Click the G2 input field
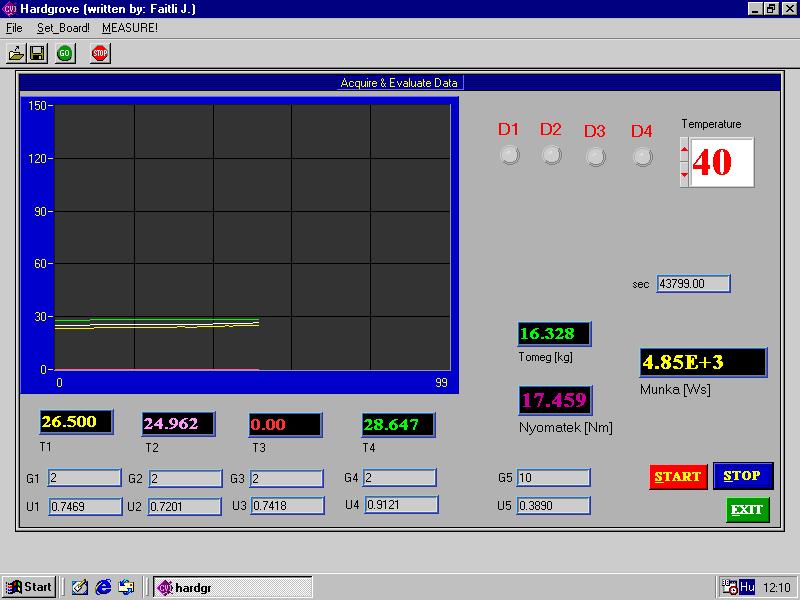 click(185, 479)
